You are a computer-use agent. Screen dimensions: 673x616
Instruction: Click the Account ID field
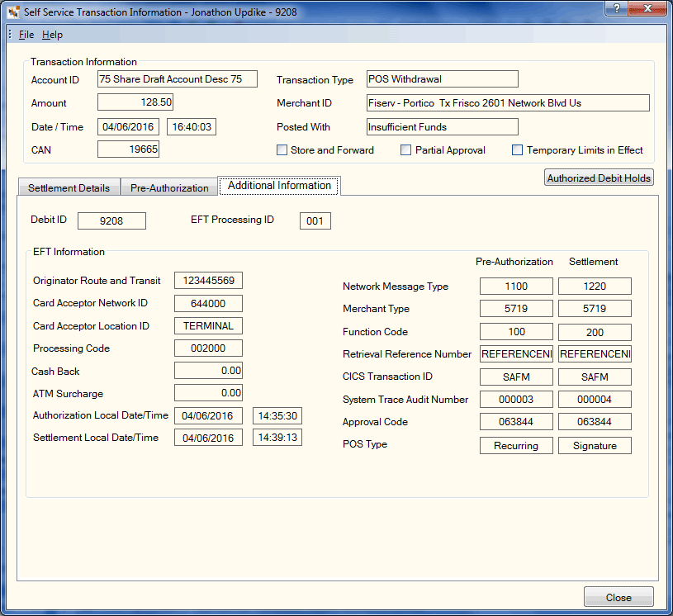pos(178,79)
